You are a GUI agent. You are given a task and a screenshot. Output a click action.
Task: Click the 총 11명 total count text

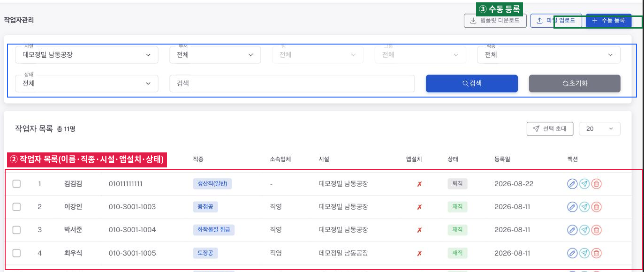[66, 128]
